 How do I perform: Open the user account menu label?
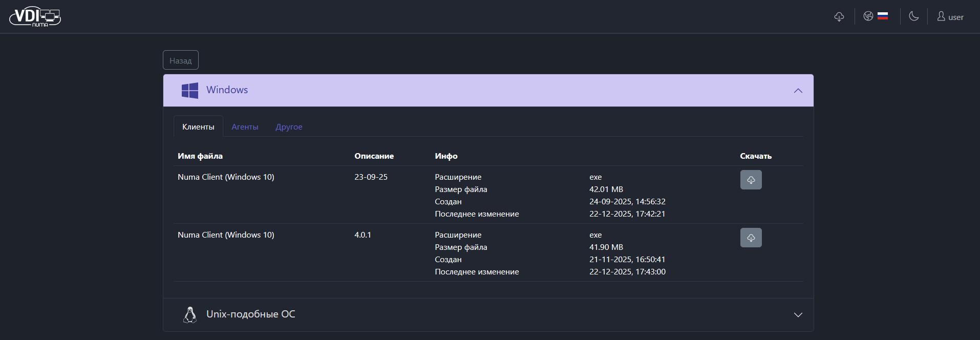click(x=955, y=17)
